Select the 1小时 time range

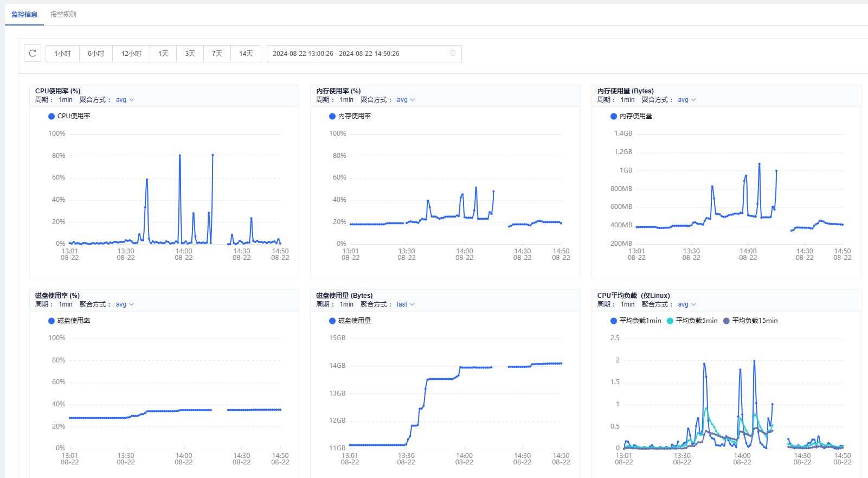pyautogui.click(x=62, y=54)
